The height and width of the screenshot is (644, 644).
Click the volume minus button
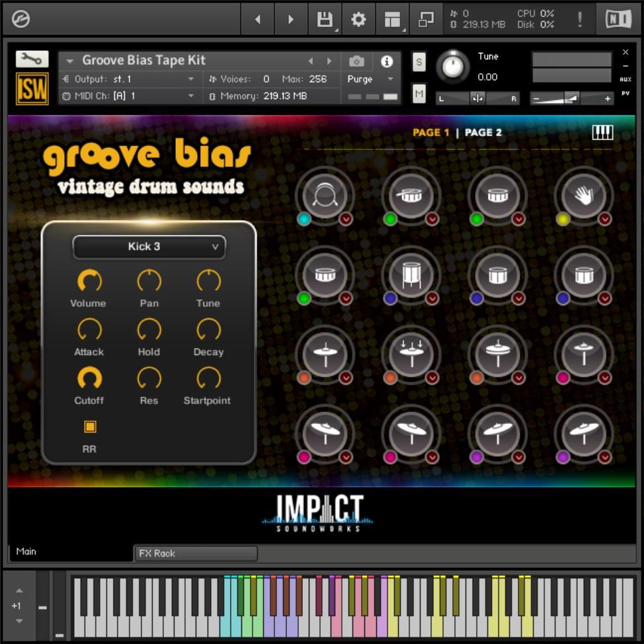tap(536, 99)
